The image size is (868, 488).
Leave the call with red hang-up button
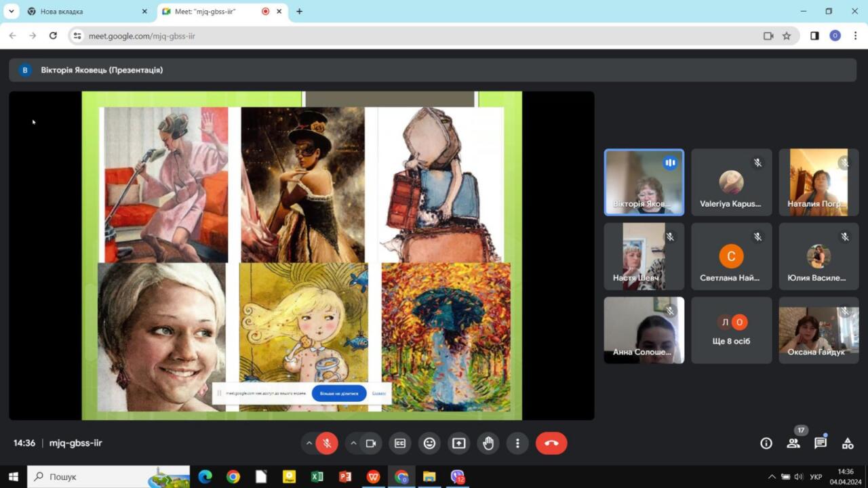point(551,443)
